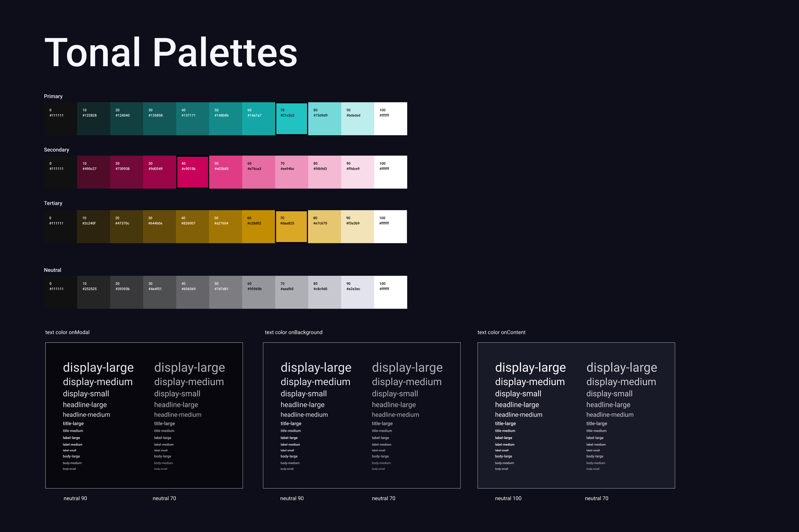Click the neutral 90 caption under onModal panel
This screenshot has width=799, height=532.
[75, 498]
